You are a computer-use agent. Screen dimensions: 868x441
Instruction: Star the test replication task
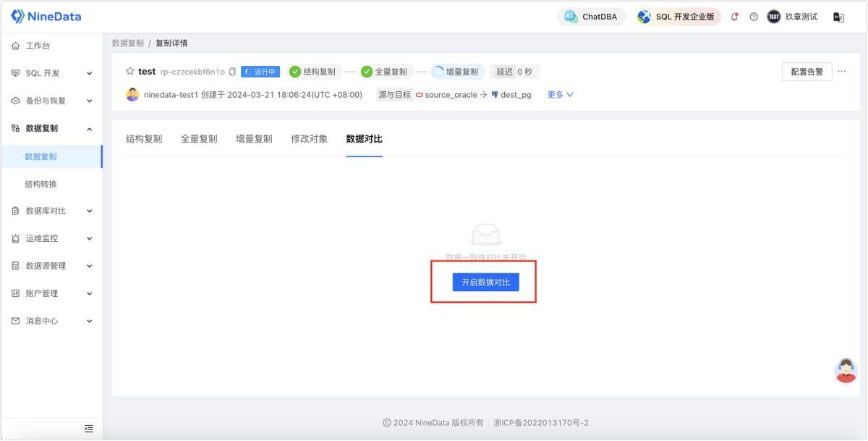[130, 72]
